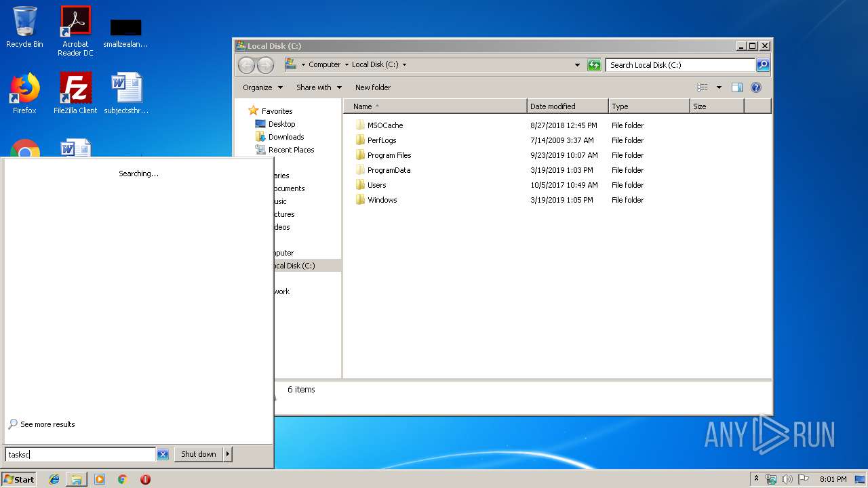Viewport: 868px width, 488px height.
Task: Click the Start button
Action: coord(19,479)
